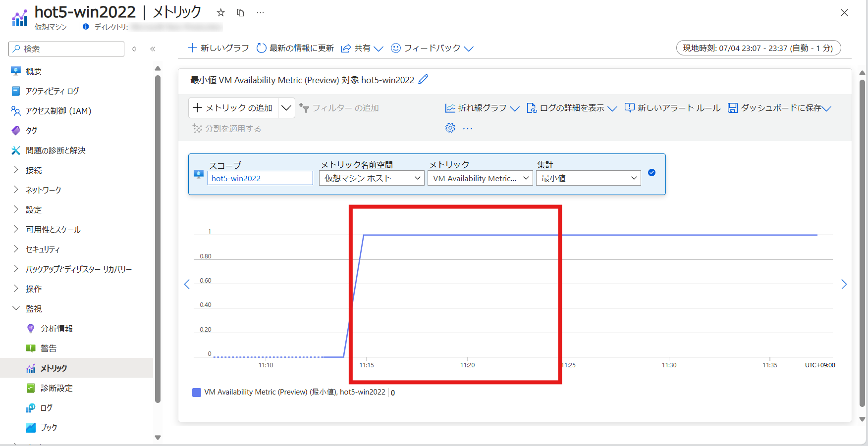
Task: Open the ellipsis menu in the title bar
Action: coord(260,12)
